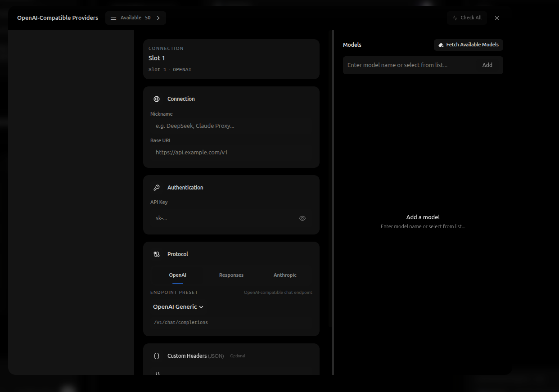Click the 'Slot 1 · OPENAI' subtitle

point(170,70)
